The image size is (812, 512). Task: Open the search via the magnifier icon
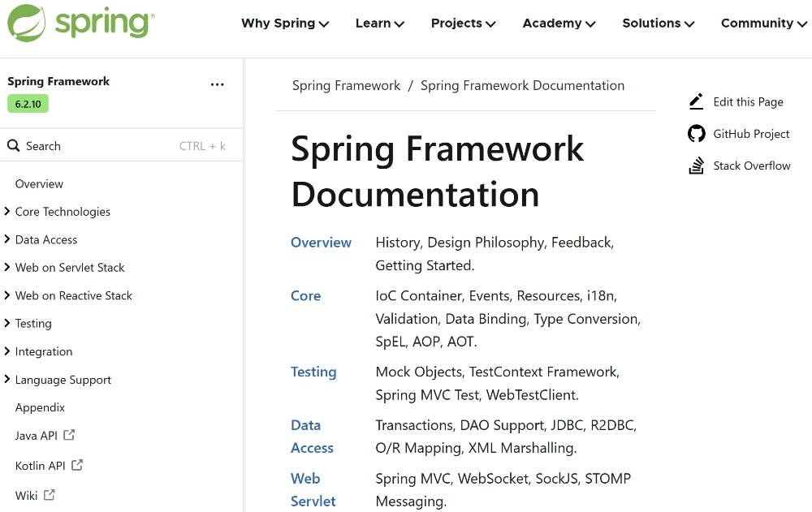pos(13,145)
